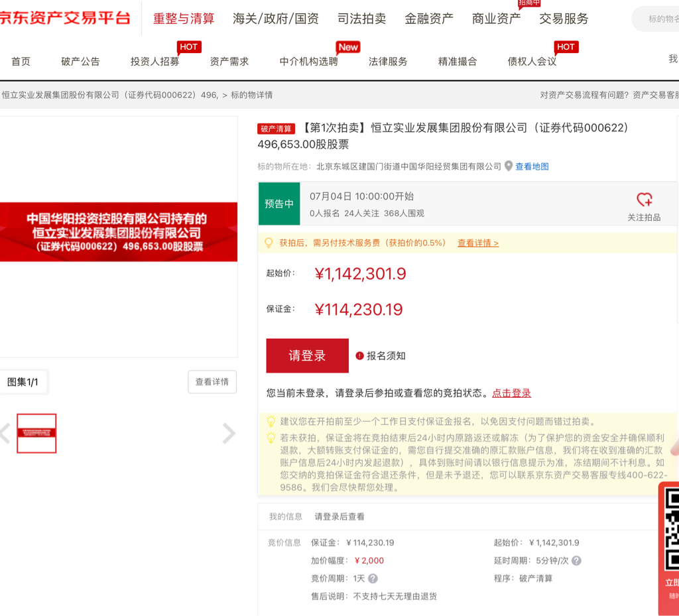This screenshot has width=679, height=616.
Task: Click the 请登录后查看 text
Action: (x=339, y=517)
